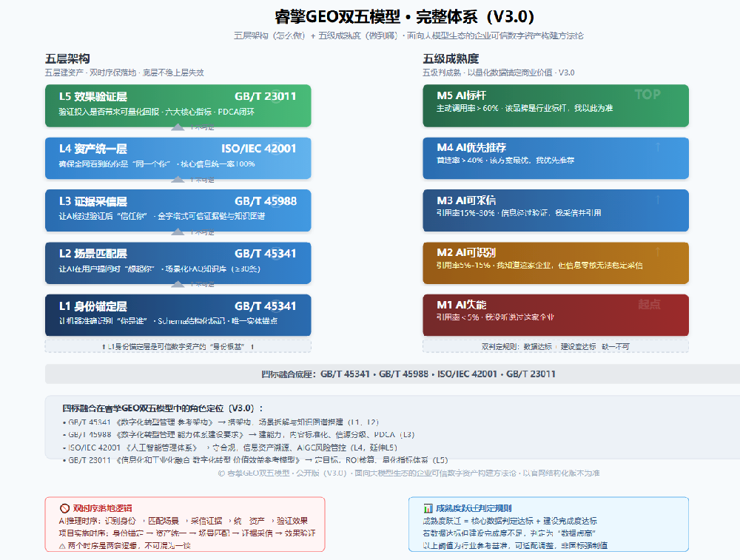Select the L3 证据采信层 card title
The image size is (740, 560).
pyautogui.click(x=93, y=201)
